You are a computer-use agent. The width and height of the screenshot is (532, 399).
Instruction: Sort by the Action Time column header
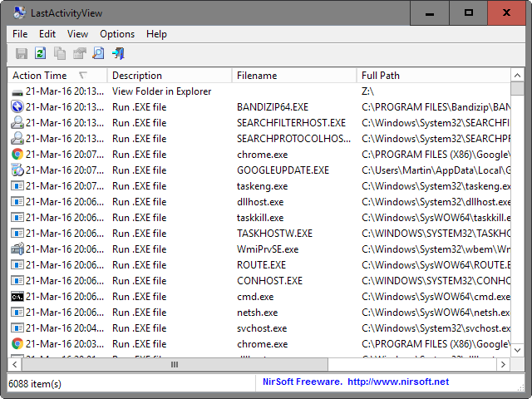click(57, 76)
